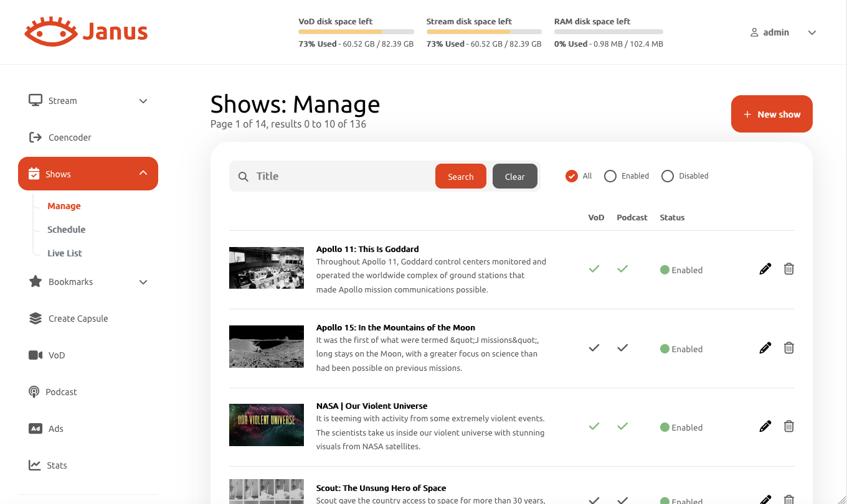Open Scout: The Unsung Hero of Space
Image resolution: width=847 pixels, height=504 pixels.
[381, 488]
